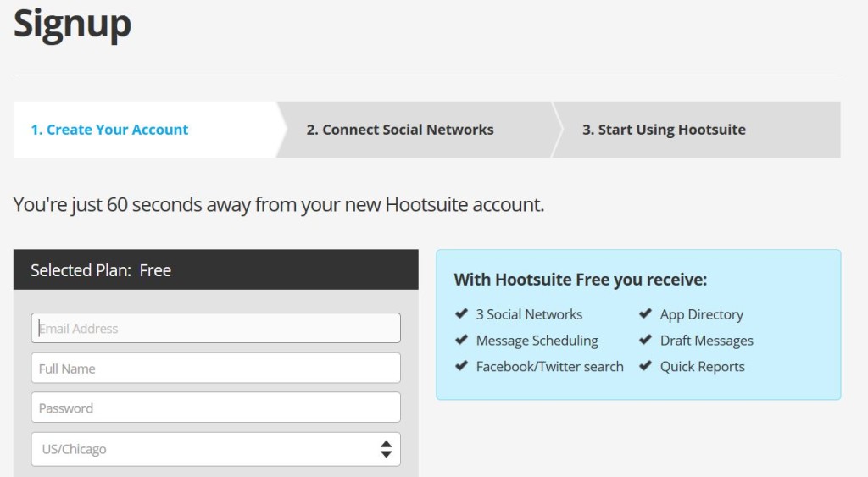Open the Start Using Hootsuite step
This screenshot has width=868, height=477.
pos(664,130)
